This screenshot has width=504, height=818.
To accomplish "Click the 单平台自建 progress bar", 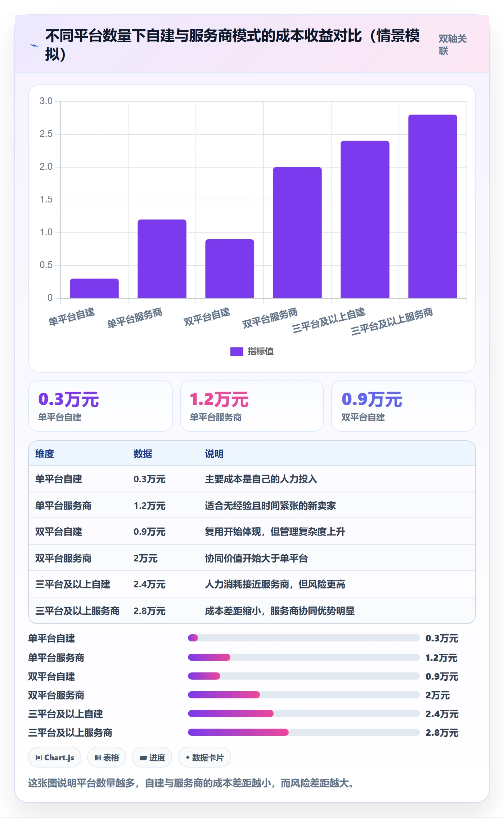I will click(303, 638).
